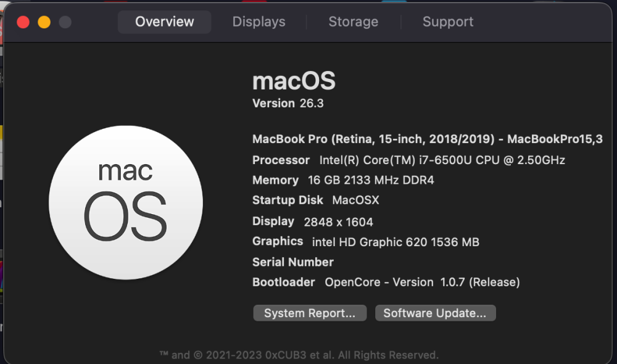Click the 0xCUB3 copyright footer text
This screenshot has height=364, width=617.
[x=299, y=355]
